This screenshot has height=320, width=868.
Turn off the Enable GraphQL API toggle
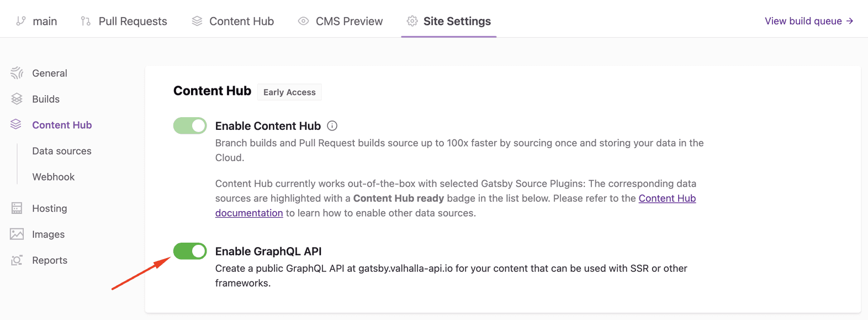tap(189, 251)
